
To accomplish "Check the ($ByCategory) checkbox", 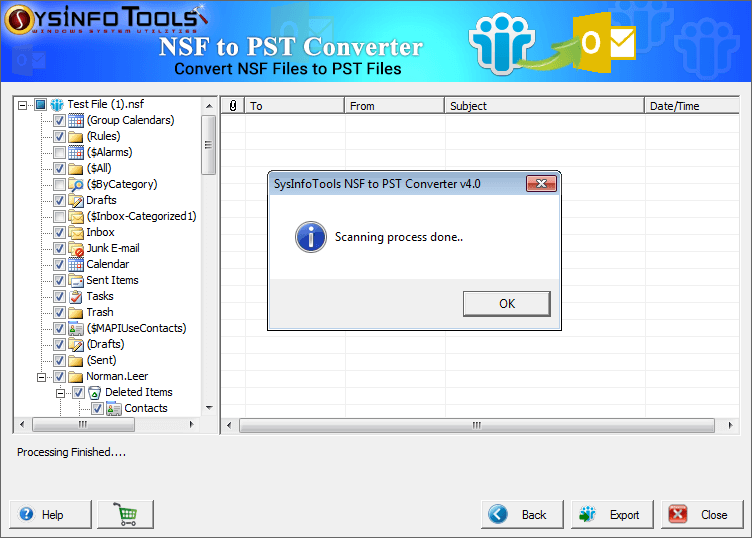I will tap(59, 184).
